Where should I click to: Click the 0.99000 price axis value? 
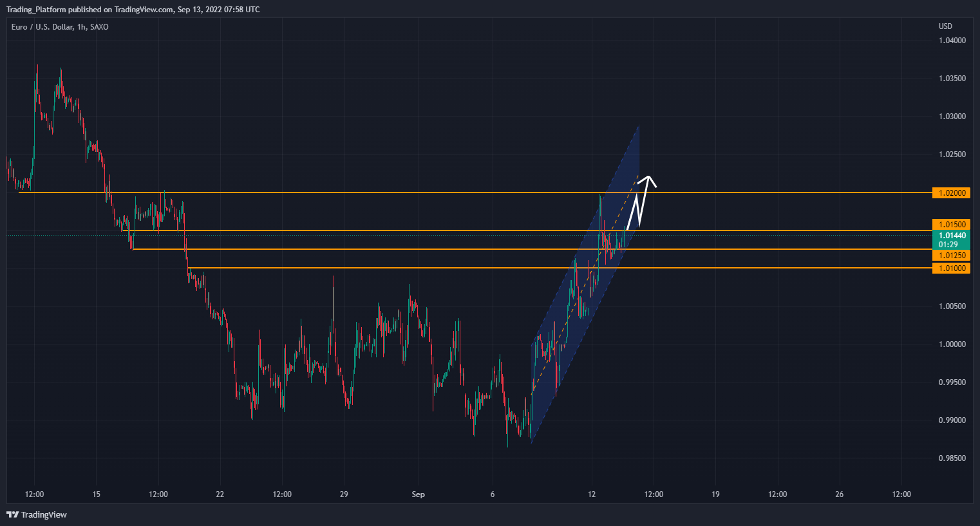point(952,420)
